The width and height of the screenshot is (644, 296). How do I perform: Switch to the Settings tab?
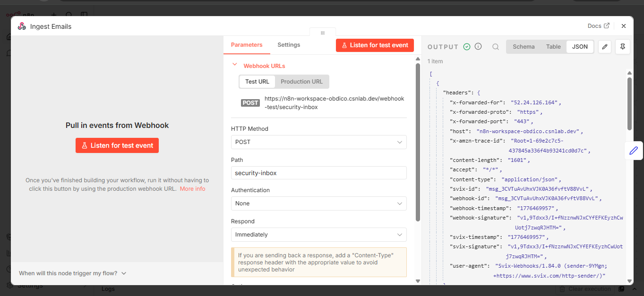289,45
